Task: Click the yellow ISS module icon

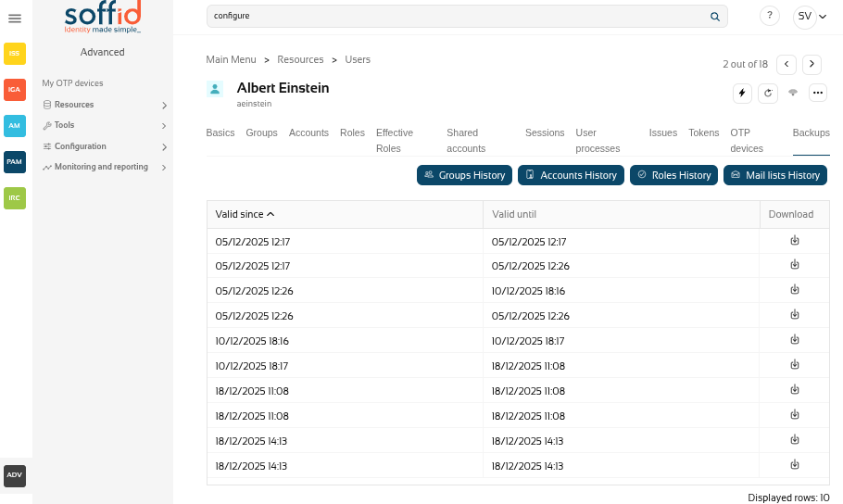Action: [15, 54]
